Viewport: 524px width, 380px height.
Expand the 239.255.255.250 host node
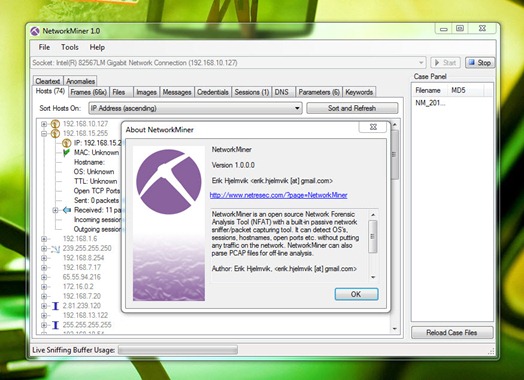coord(44,249)
